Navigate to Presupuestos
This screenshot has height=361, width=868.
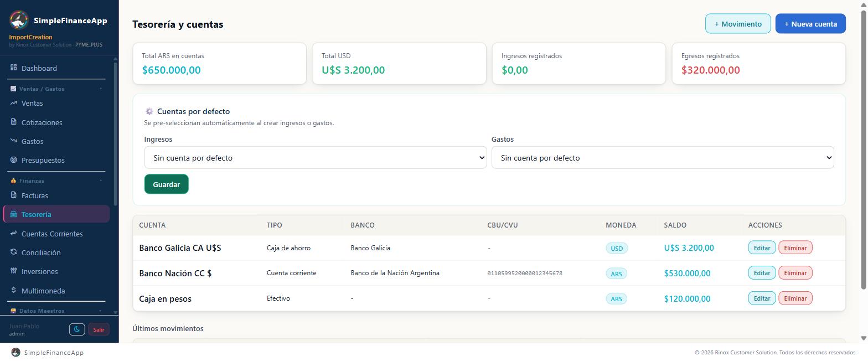(56, 160)
